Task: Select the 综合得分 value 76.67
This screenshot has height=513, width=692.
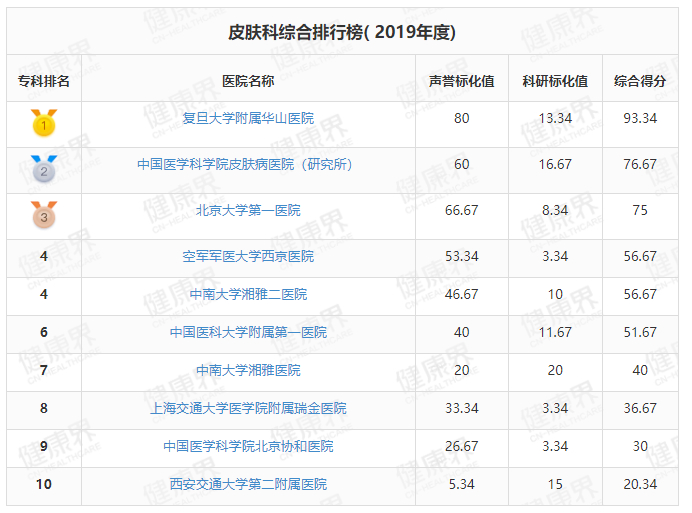Action: 640,164
